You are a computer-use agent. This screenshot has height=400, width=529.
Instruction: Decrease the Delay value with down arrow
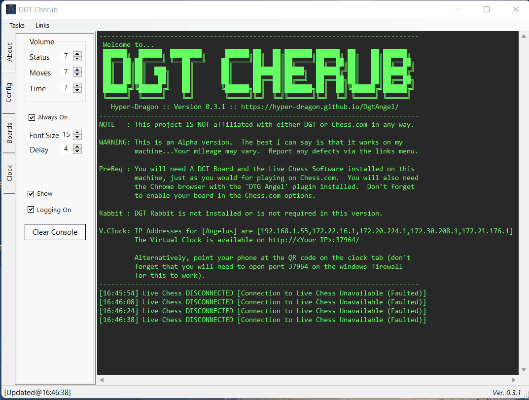pyautogui.click(x=77, y=151)
